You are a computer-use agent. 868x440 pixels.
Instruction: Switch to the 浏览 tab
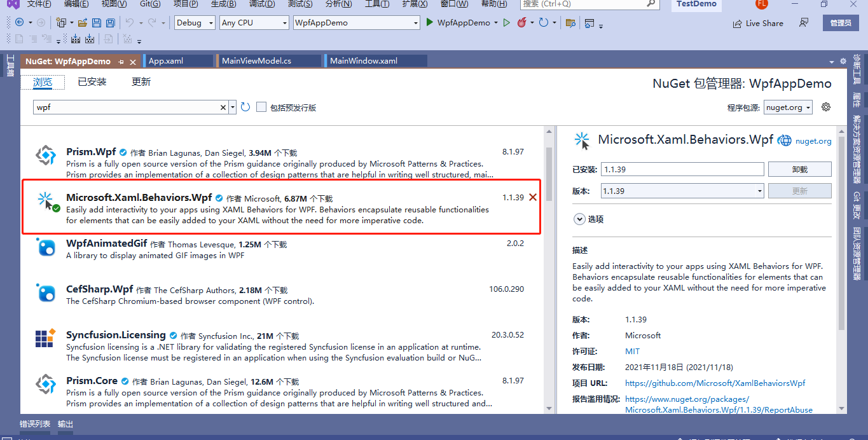click(x=43, y=82)
